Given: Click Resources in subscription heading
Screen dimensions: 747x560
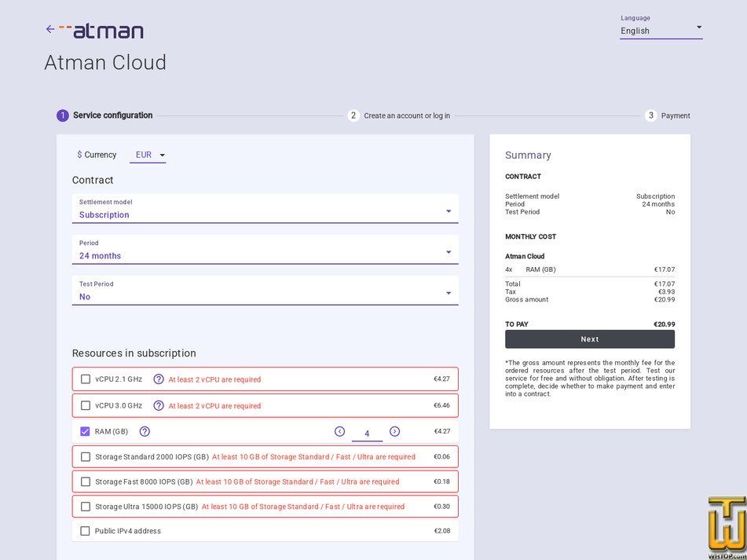Looking at the screenshot, I should click(x=134, y=353).
